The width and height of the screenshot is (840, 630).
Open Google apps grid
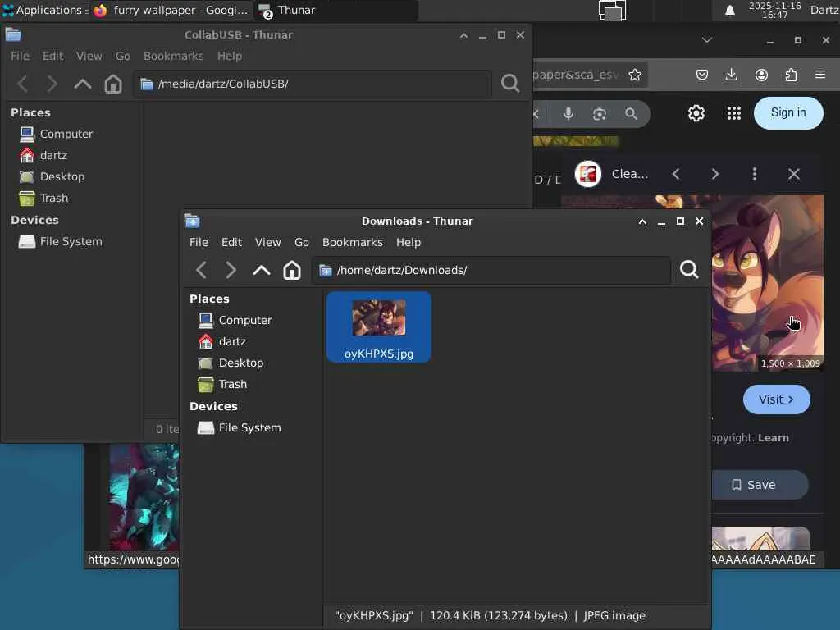point(734,113)
